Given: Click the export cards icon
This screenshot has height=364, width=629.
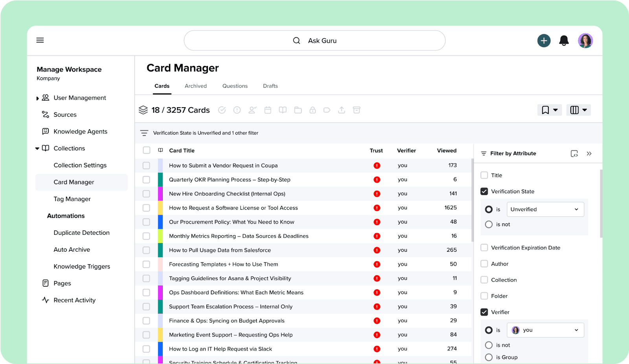Looking at the screenshot, I should click(341, 110).
